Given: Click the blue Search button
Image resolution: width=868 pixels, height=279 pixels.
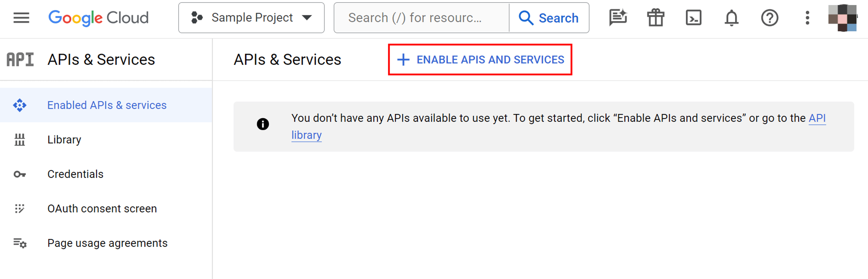Looking at the screenshot, I should 549,18.
